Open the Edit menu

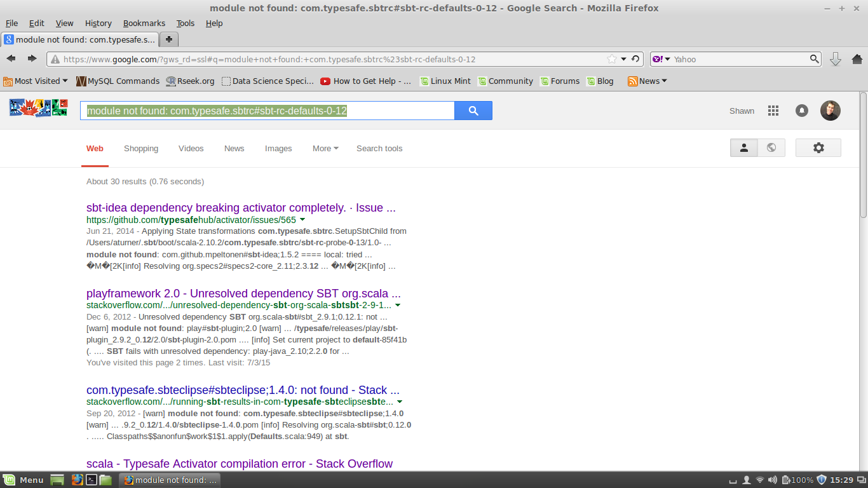[x=37, y=23]
